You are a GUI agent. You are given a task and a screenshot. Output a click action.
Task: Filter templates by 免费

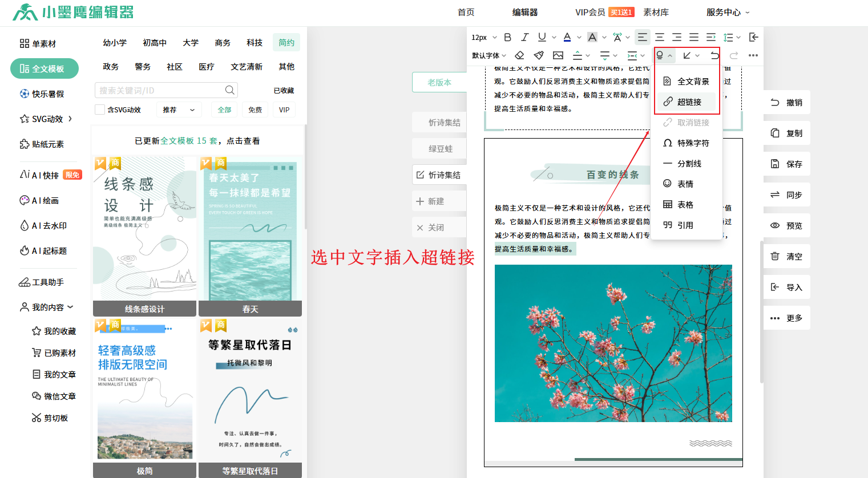pos(255,110)
